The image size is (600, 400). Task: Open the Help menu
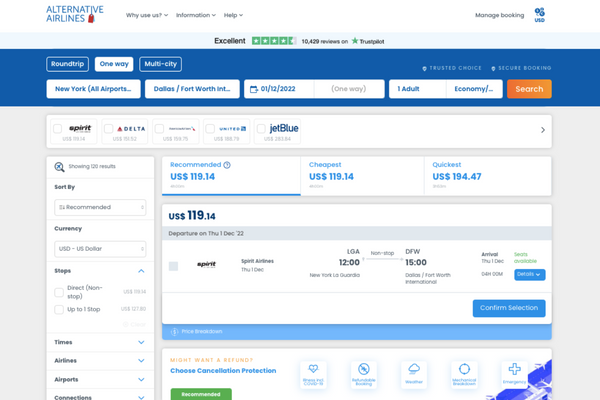point(233,15)
